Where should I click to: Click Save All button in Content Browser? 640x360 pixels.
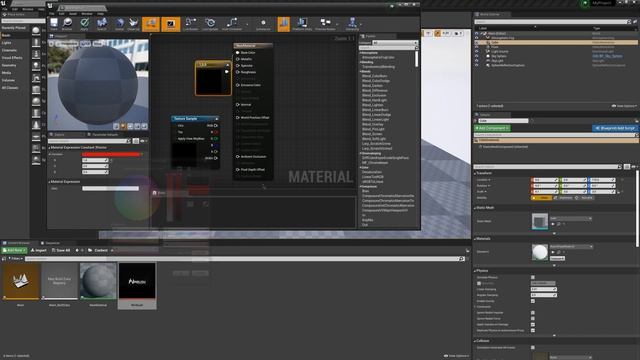pyautogui.click(x=61, y=250)
